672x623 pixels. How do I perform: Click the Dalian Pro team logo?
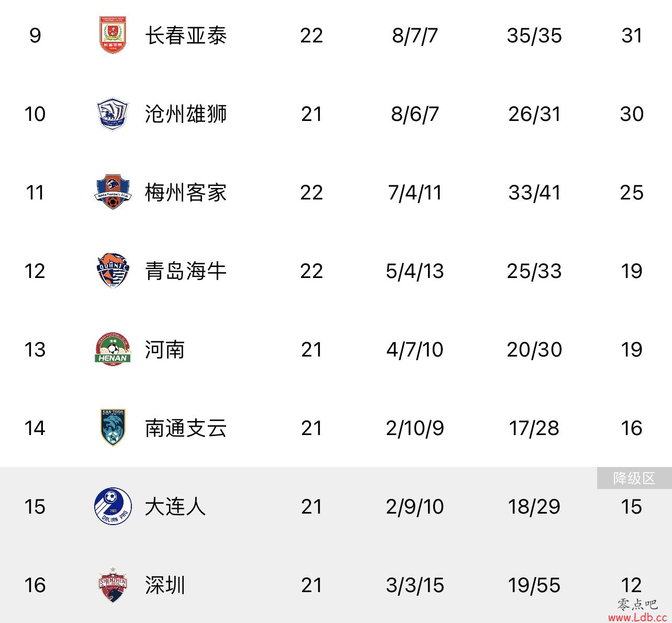tap(113, 506)
